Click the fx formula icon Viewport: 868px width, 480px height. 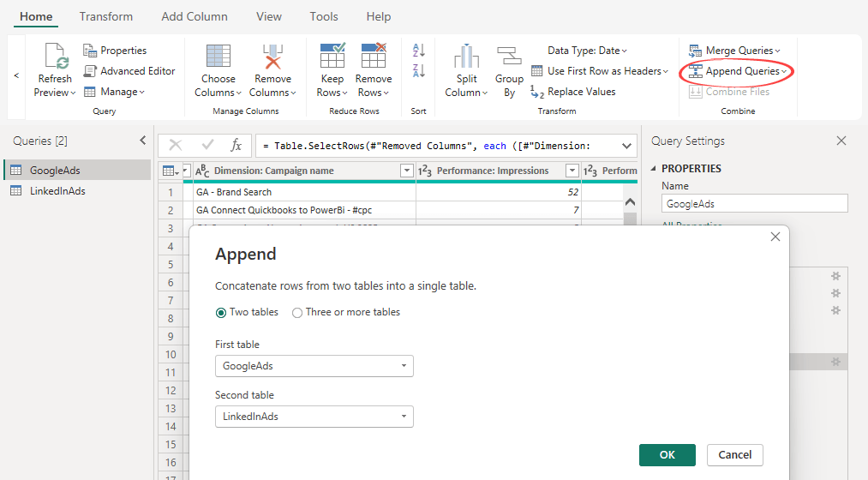pos(236,146)
